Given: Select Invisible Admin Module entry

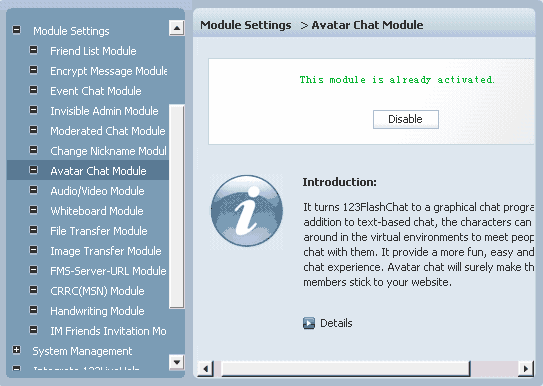Looking at the screenshot, I should coord(104,111).
